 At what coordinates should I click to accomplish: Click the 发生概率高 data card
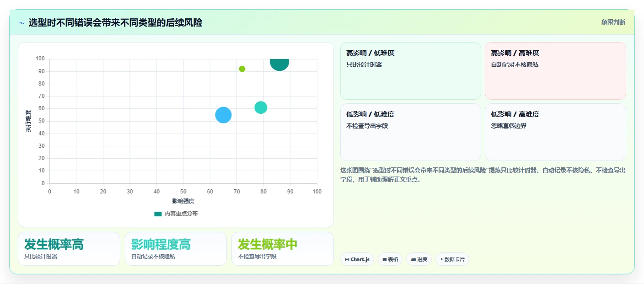click(69, 249)
